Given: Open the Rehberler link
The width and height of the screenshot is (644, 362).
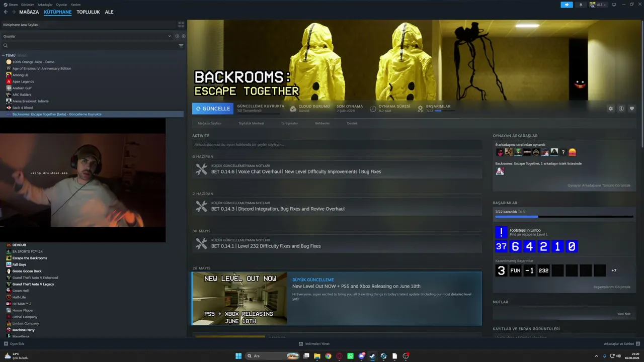Looking at the screenshot, I should coord(323,123).
